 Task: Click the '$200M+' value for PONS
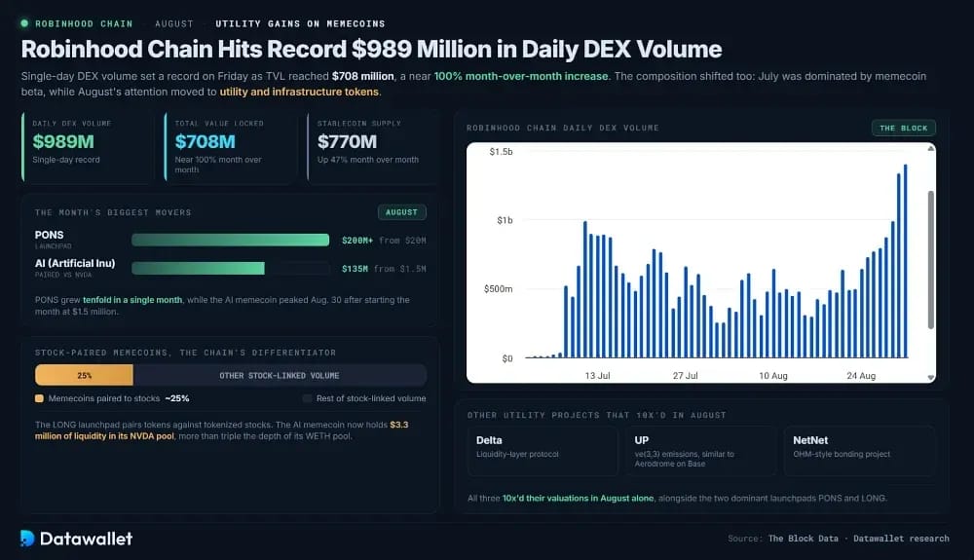pyautogui.click(x=357, y=241)
